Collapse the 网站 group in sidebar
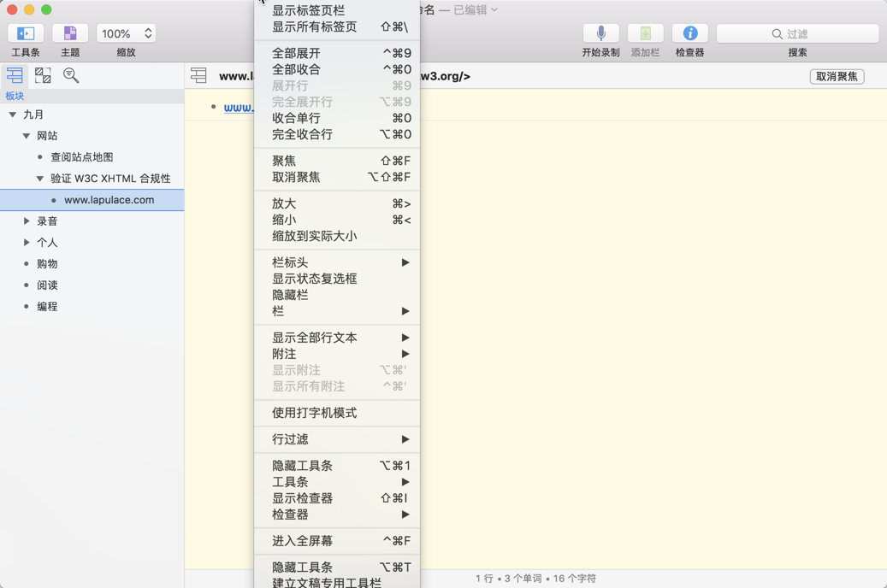This screenshot has width=887, height=588. point(26,135)
